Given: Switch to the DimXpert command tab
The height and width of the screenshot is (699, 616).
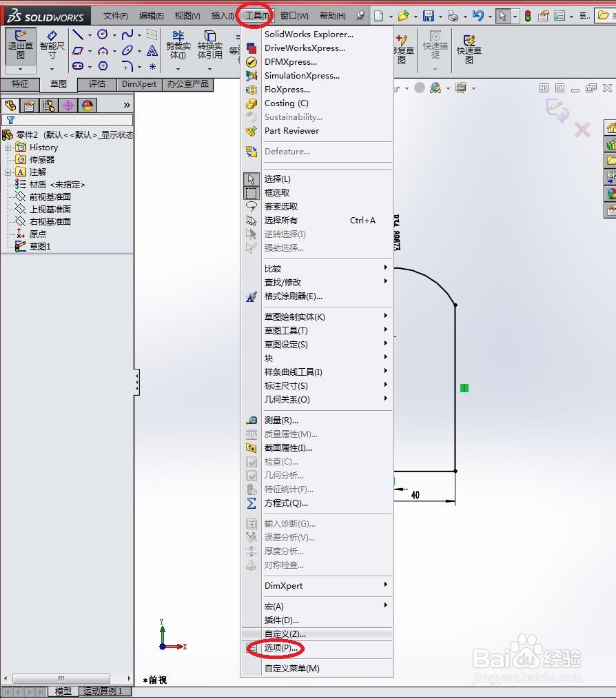Looking at the screenshot, I should click(139, 84).
